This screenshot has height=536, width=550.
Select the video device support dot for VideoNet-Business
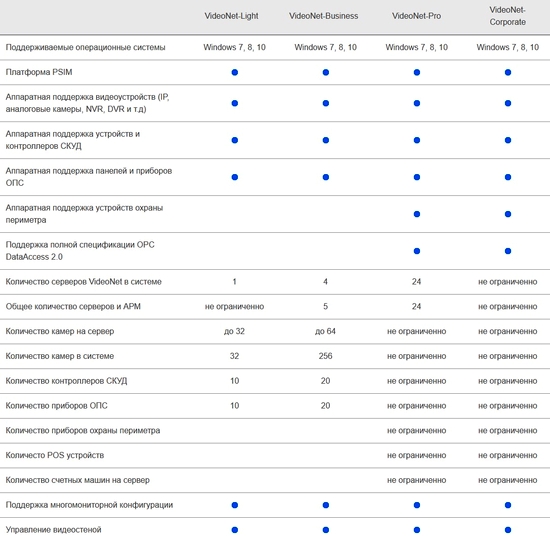[326, 103]
